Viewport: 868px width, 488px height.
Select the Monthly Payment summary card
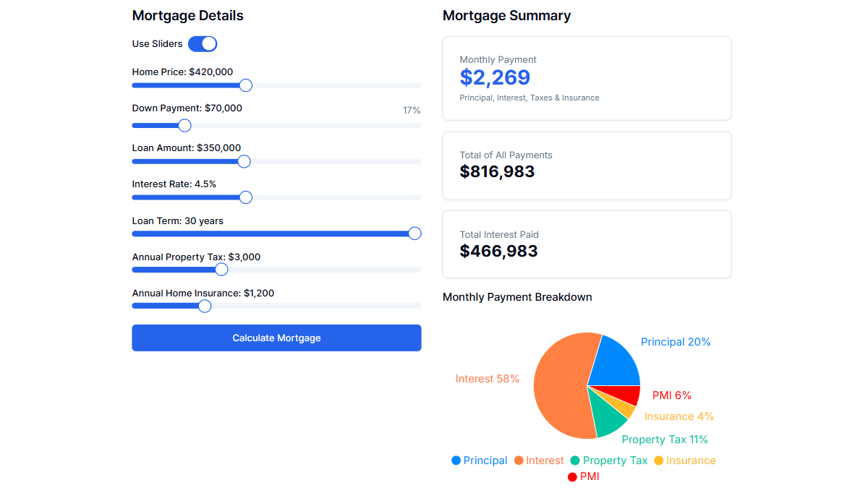(x=587, y=77)
